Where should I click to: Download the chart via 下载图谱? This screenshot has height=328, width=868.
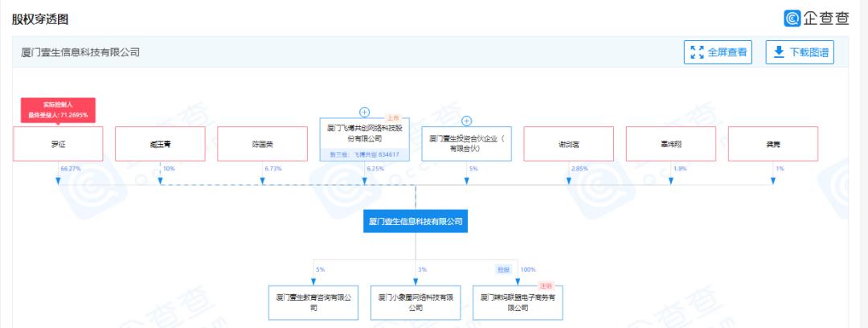[x=800, y=52]
